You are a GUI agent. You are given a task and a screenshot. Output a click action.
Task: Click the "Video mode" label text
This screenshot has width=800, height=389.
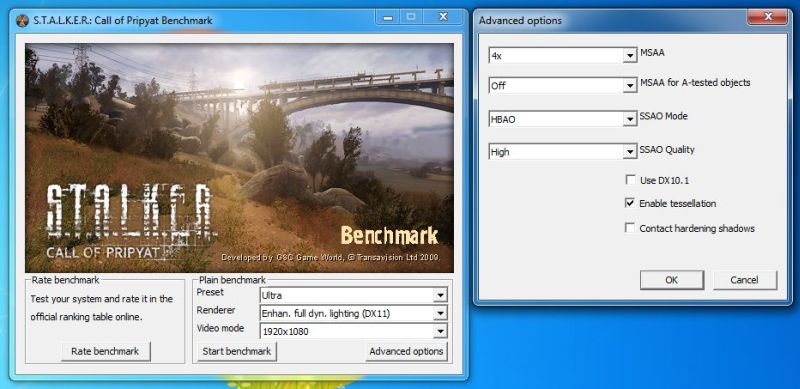click(220, 328)
